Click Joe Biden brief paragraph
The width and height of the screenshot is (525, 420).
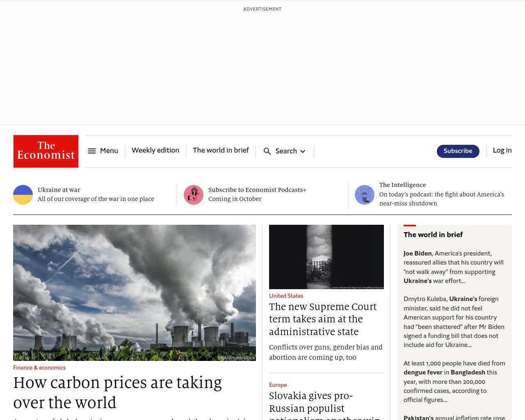click(x=454, y=267)
